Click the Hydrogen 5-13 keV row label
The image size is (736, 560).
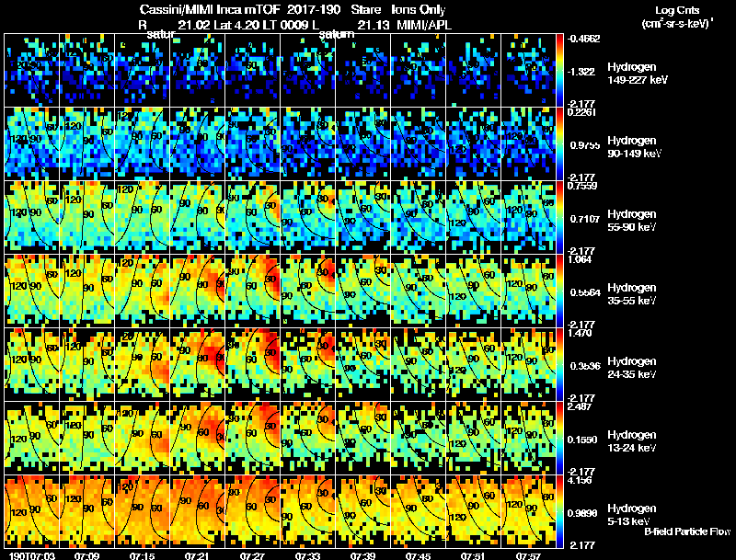pyautogui.click(x=632, y=515)
